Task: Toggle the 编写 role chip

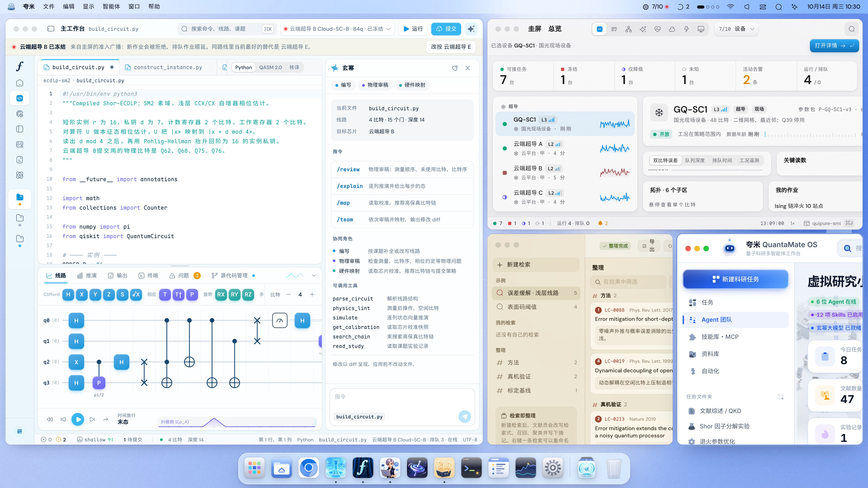Action: pyautogui.click(x=343, y=85)
